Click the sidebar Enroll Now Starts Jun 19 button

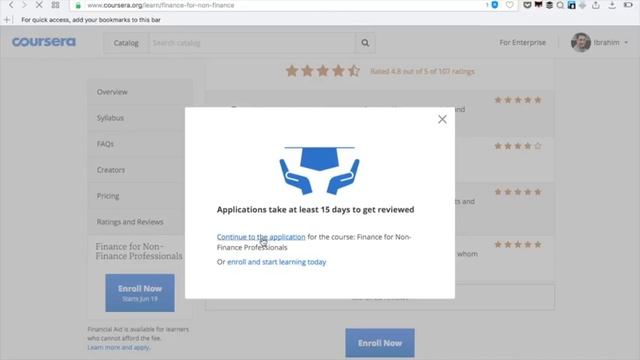(140, 293)
